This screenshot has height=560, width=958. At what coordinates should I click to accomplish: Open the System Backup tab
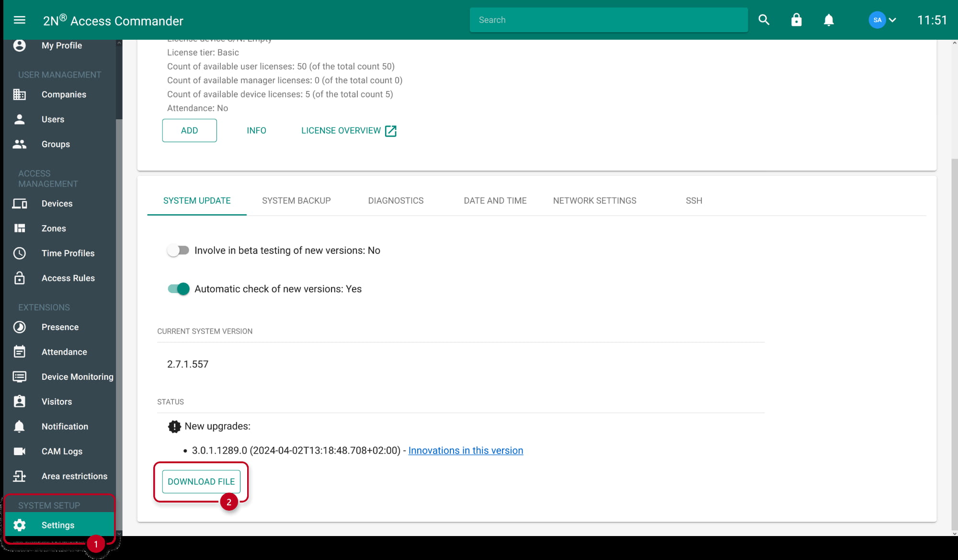coord(297,201)
